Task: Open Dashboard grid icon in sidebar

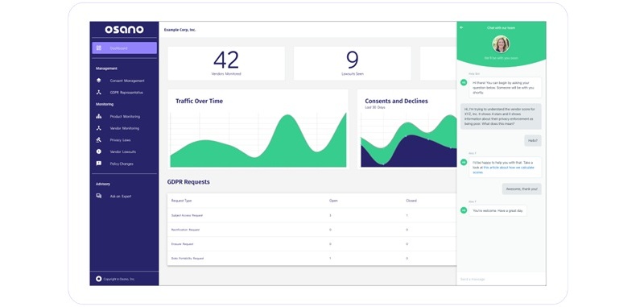Action: pos(98,48)
